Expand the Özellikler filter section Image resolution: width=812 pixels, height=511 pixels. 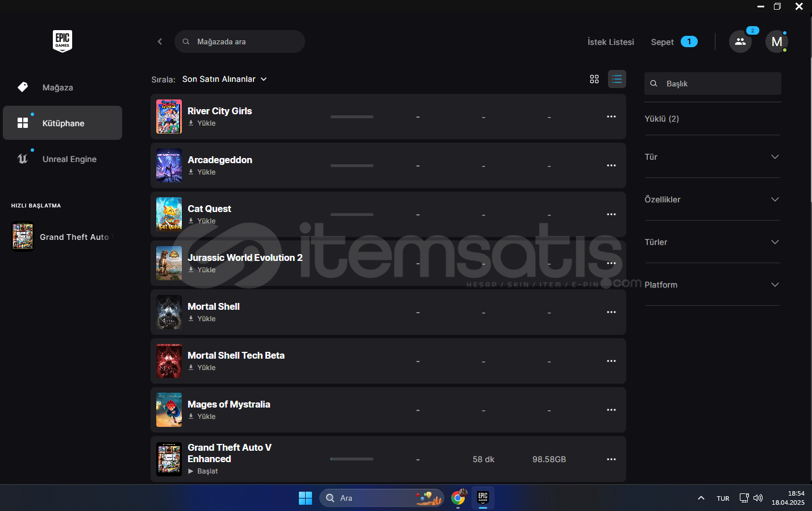pos(712,200)
